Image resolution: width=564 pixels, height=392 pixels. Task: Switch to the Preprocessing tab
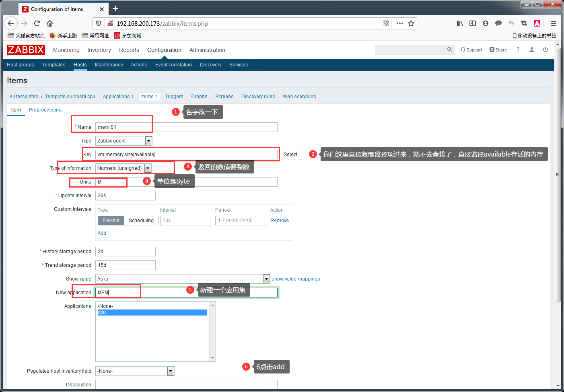pos(45,110)
